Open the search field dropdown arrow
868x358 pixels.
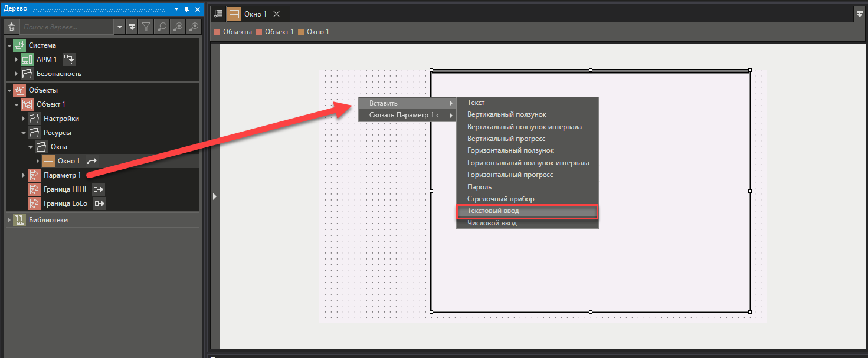(120, 27)
